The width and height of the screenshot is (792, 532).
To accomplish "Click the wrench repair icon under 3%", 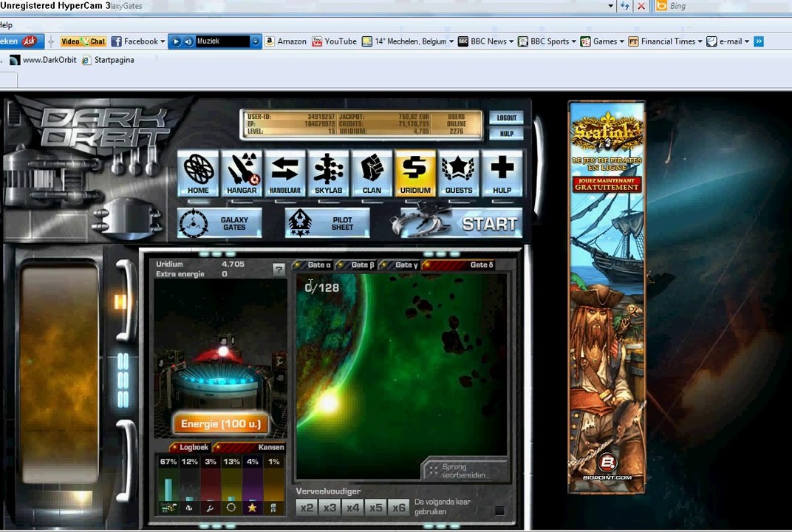I will tap(210, 508).
